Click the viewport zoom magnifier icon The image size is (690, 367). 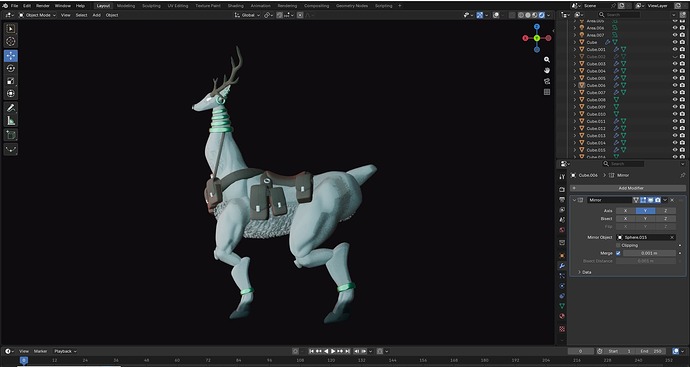click(x=547, y=59)
